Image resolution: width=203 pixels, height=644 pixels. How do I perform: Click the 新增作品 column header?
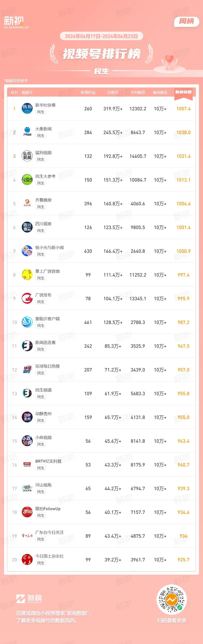88,93
